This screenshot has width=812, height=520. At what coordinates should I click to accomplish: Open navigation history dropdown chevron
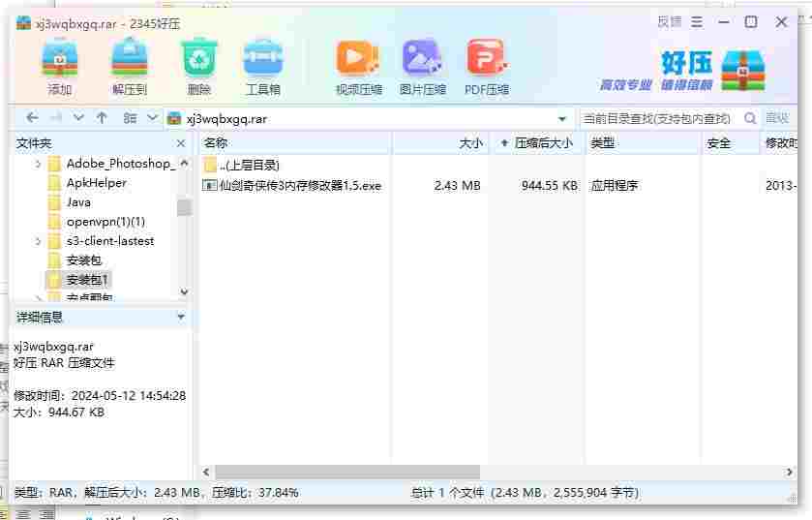pyautogui.click(x=78, y=118)
